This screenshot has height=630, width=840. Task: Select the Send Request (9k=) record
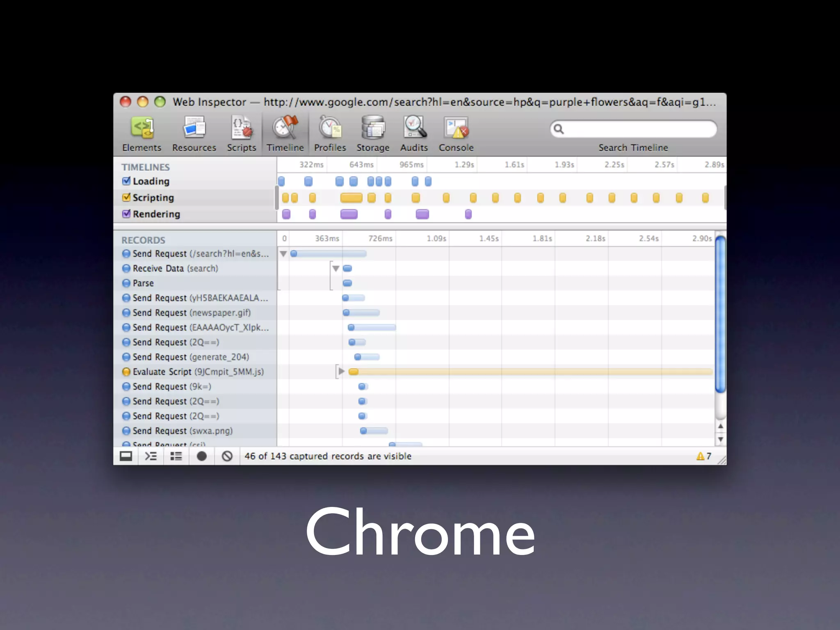coord(195,387)
